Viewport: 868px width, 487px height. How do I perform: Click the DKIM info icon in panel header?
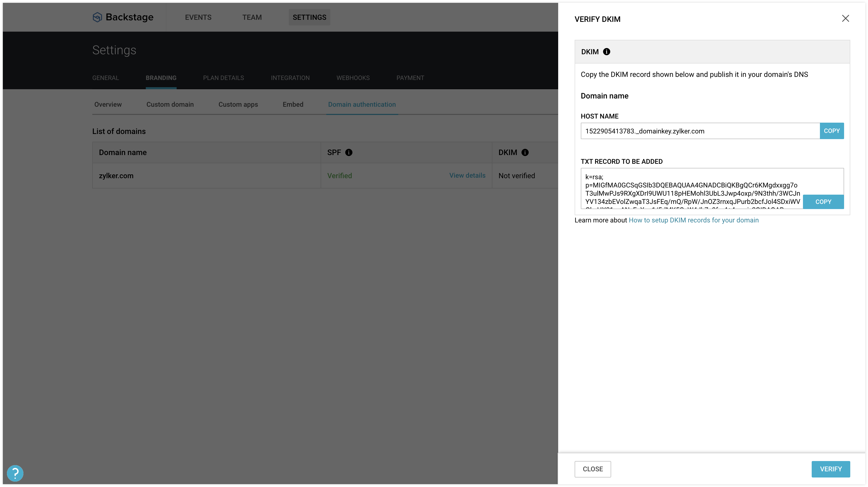click(606, 52)
